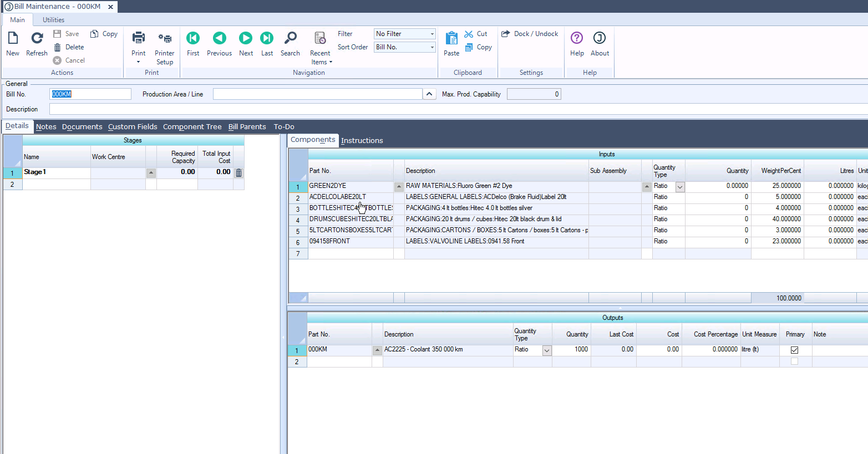Expand Quantity Type dropdown for GREEN2DYE
This screenshot has height=454, width=868.
[679, 187]
